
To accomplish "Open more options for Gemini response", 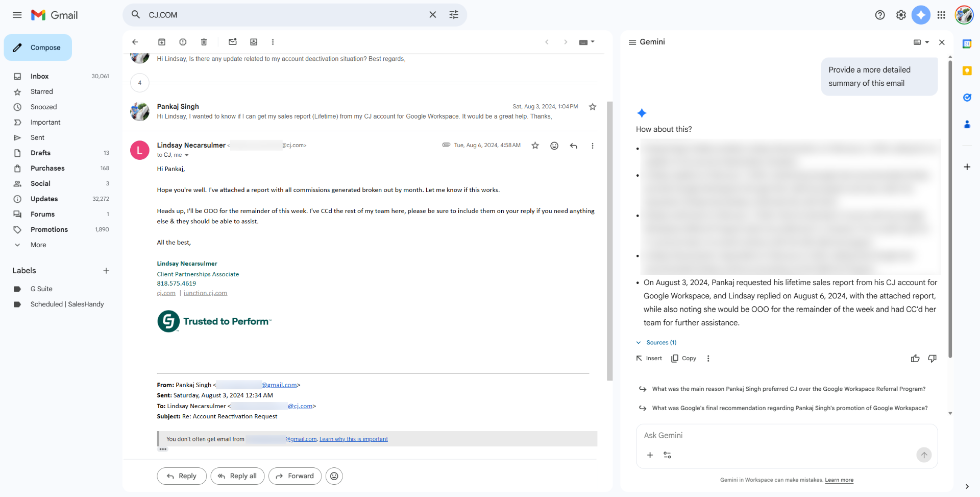I will [708, 359].
